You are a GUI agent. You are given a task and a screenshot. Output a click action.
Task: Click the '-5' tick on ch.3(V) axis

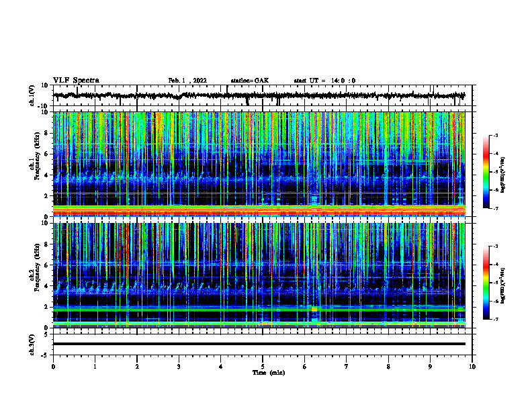45,355
